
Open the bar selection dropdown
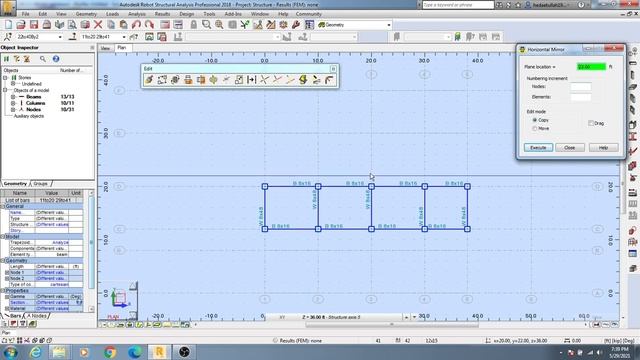[124, 37]
